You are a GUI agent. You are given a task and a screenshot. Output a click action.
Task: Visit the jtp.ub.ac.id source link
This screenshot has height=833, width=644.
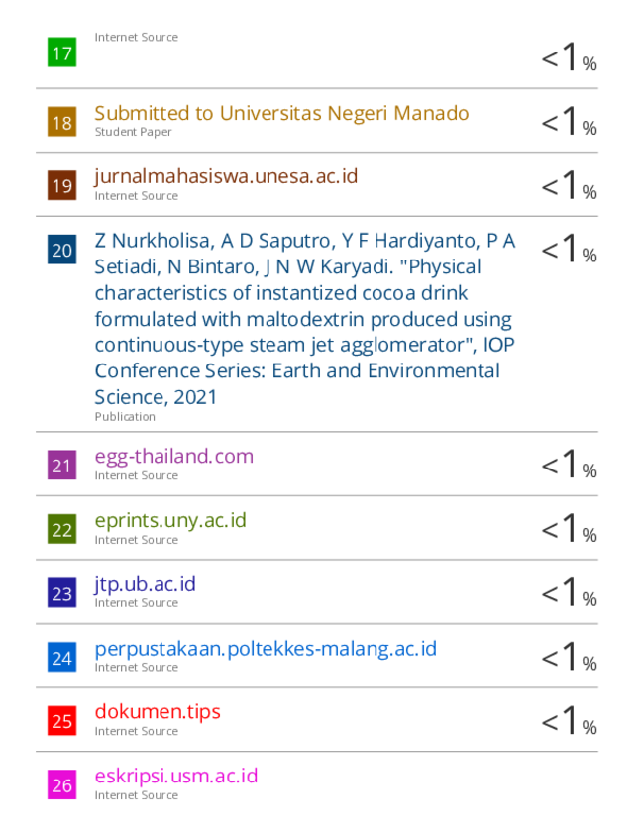pyautogui.click(x=145, y=584)
